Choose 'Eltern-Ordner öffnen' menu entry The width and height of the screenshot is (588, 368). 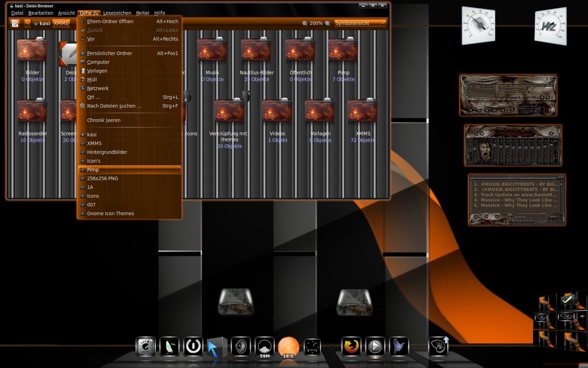pos(129,21)
